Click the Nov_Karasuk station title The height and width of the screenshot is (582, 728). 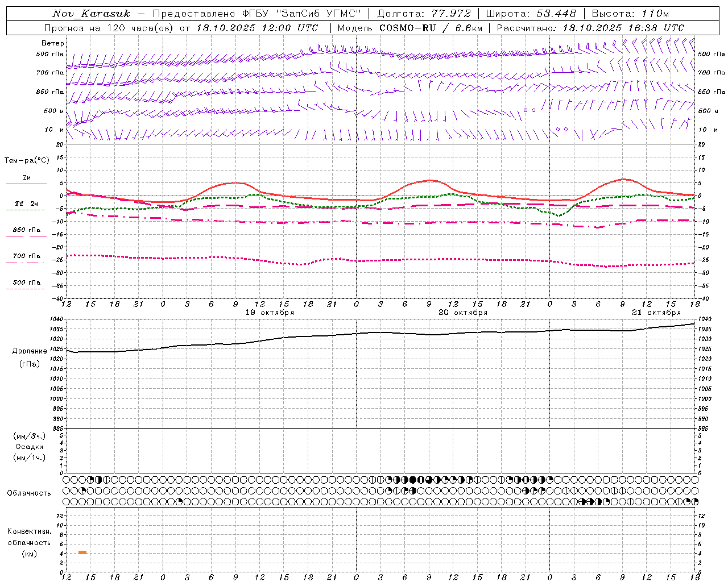coord(91,14)
